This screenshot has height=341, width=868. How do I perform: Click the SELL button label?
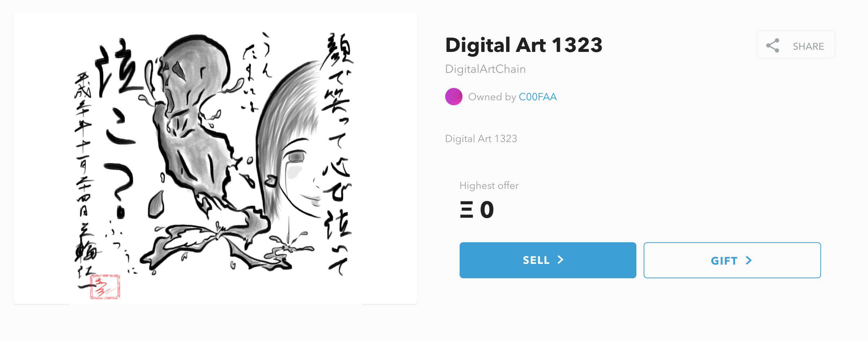click(x=536, y=260)
